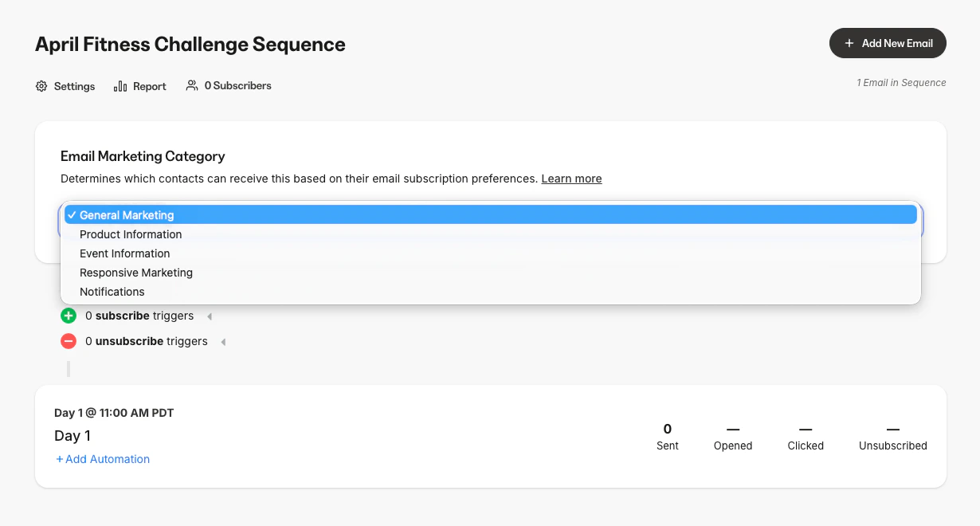Open the sequence Settings gear icon

click(x=41, y=85)
